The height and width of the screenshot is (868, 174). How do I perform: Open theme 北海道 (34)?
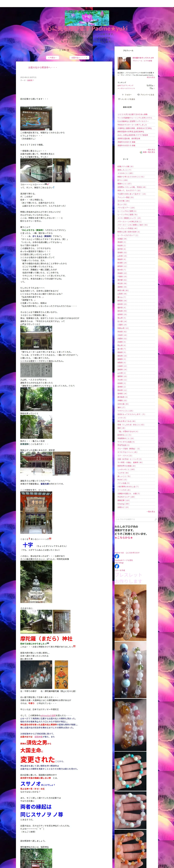click(x=122, y=239)
